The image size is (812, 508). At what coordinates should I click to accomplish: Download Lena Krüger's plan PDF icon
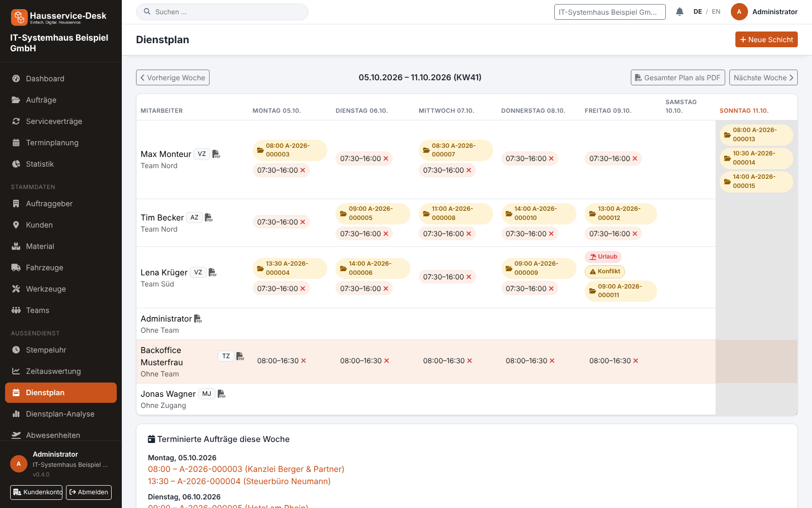click(x=213, y=272)
